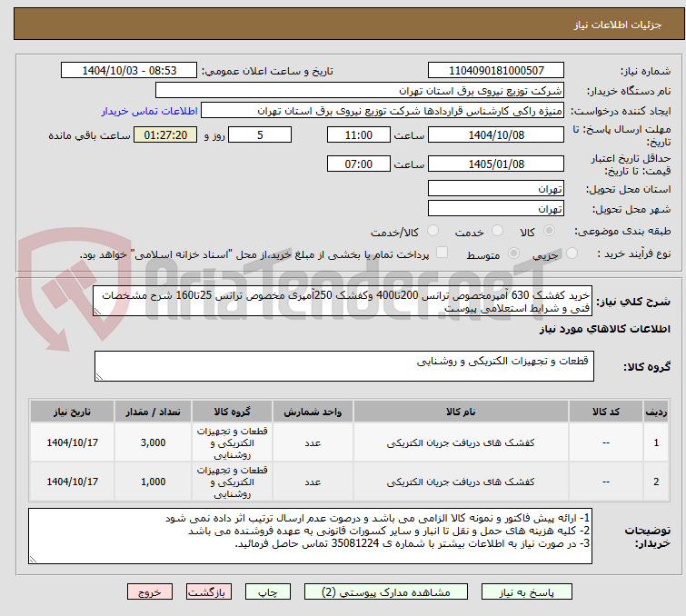Click the بازگشت back button
686x616 pixels.
(208, 592)
